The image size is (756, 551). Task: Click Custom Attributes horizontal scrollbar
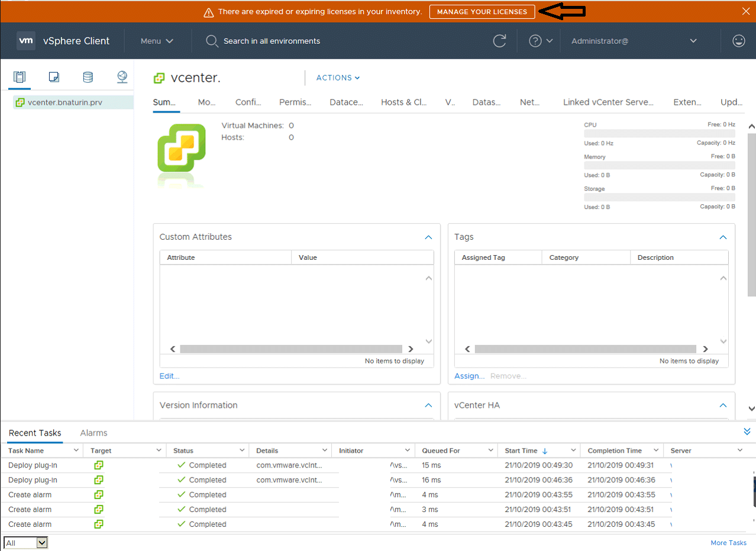coord(291,349)
